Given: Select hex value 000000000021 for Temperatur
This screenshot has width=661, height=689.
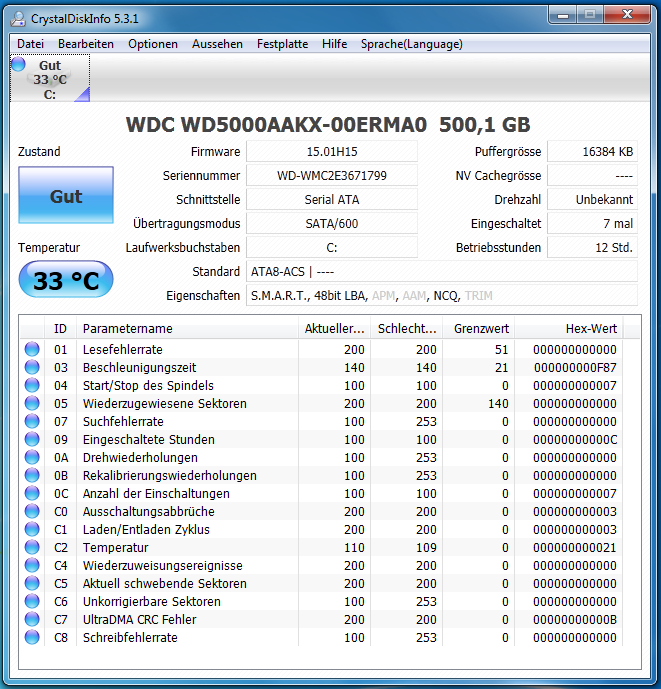Looking at the screenshot, I should pos(575,548).
